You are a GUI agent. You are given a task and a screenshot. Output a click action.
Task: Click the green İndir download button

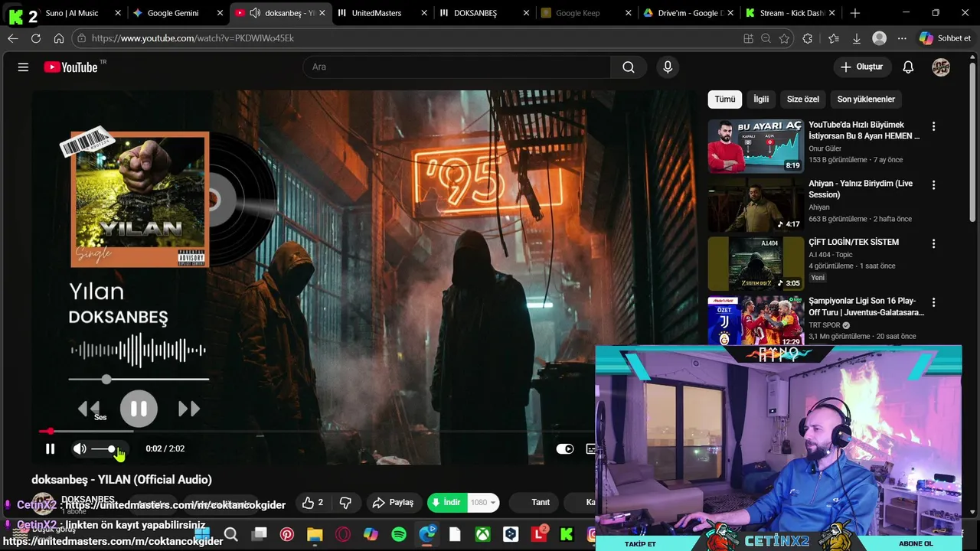tap(447, 503)
